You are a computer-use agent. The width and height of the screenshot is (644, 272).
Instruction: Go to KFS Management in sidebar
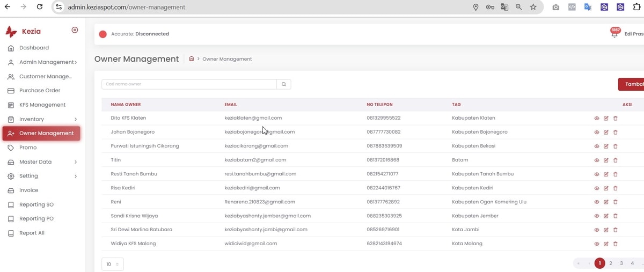tap(42, 105)
